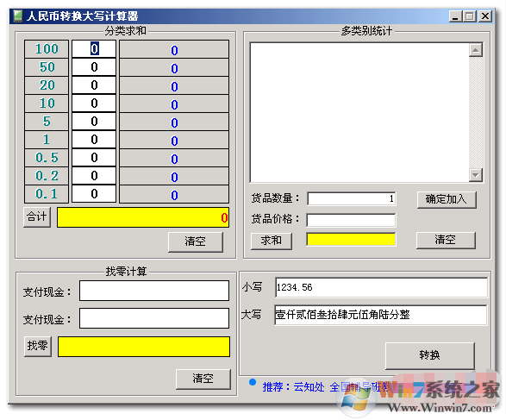Click the 合计 total button
Viewport: 506px width, 420px height.
point(37,216)
